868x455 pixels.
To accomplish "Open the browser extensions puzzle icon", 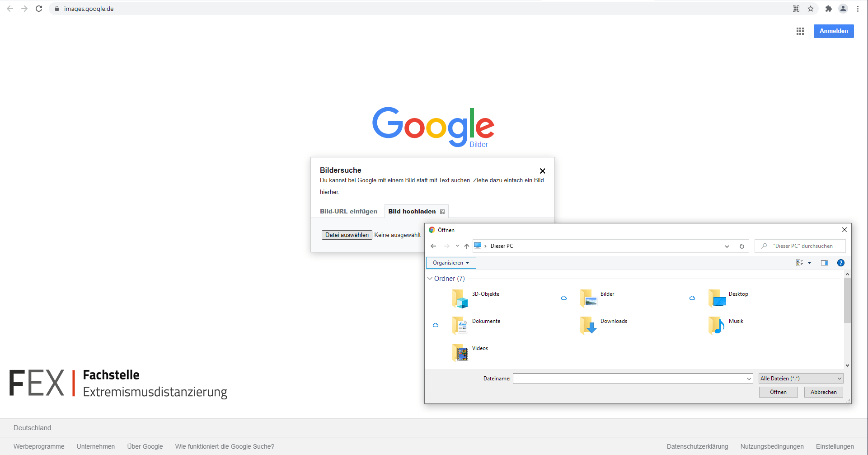I will point(828,9).
